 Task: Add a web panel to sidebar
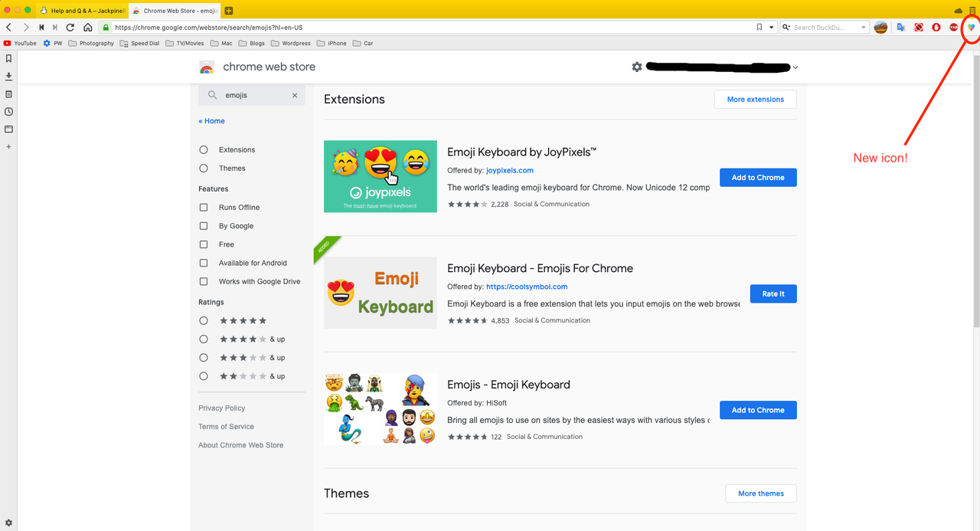[x=8, y=146]
